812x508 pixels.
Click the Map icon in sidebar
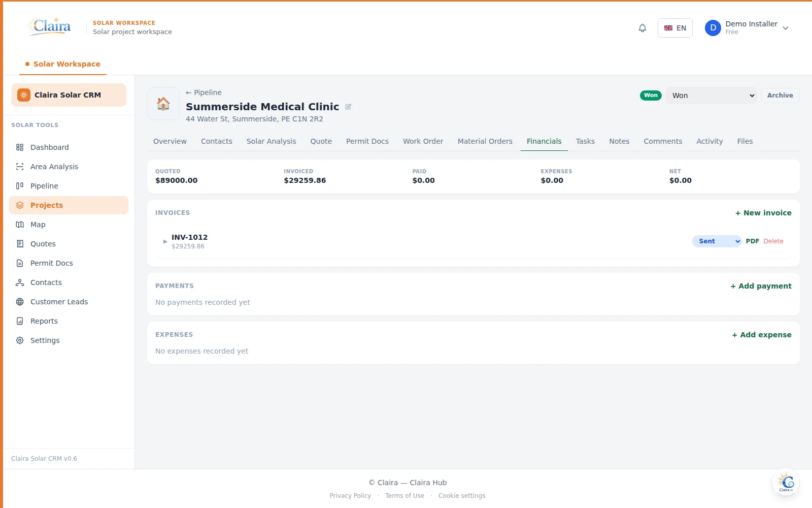point(20,225)
